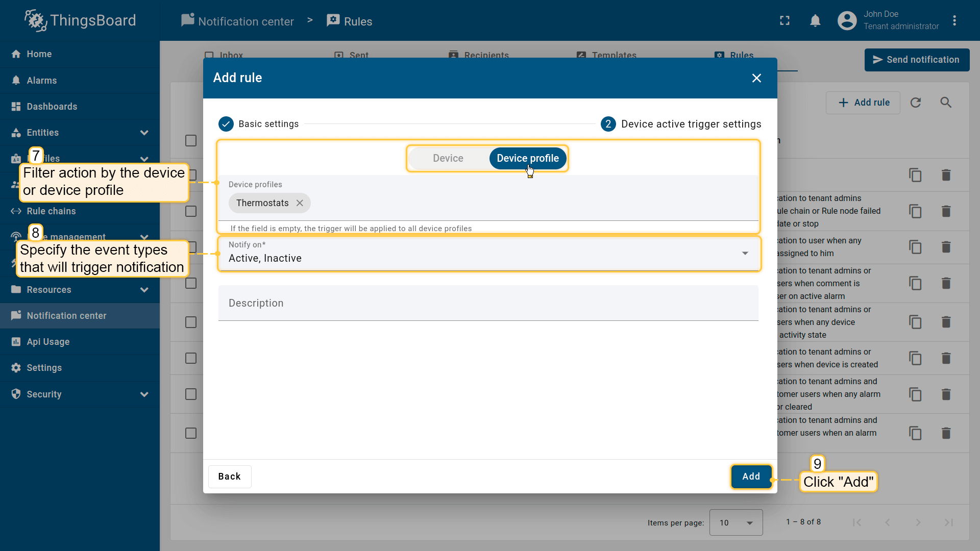Close the Add rule dialog
Viewport: 980px width, 551px height.
click(x=756, y=78)
